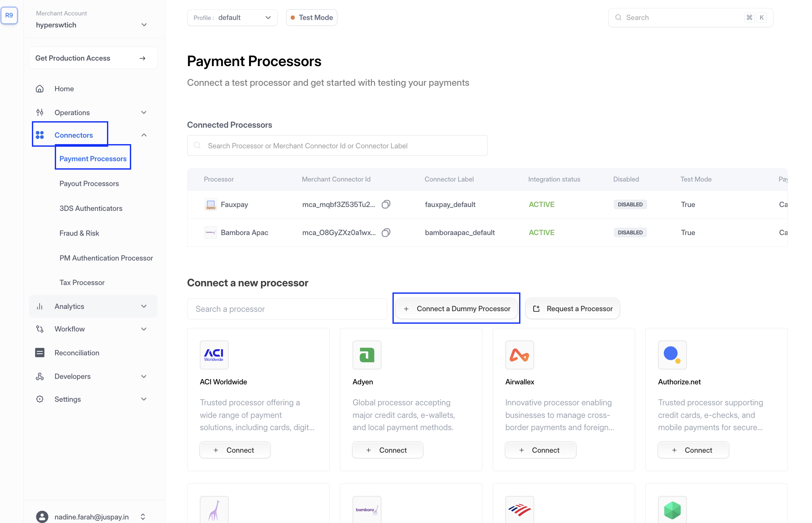Screen dimensions: 812x523
Task: Open Fraud & Risk submenu item
Action: 79,233
